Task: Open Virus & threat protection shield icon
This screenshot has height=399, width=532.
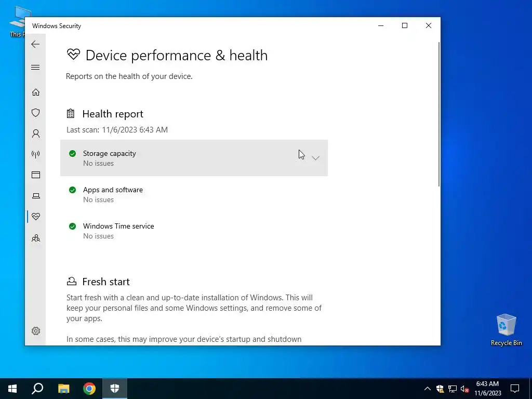Action: click(36, 113)
